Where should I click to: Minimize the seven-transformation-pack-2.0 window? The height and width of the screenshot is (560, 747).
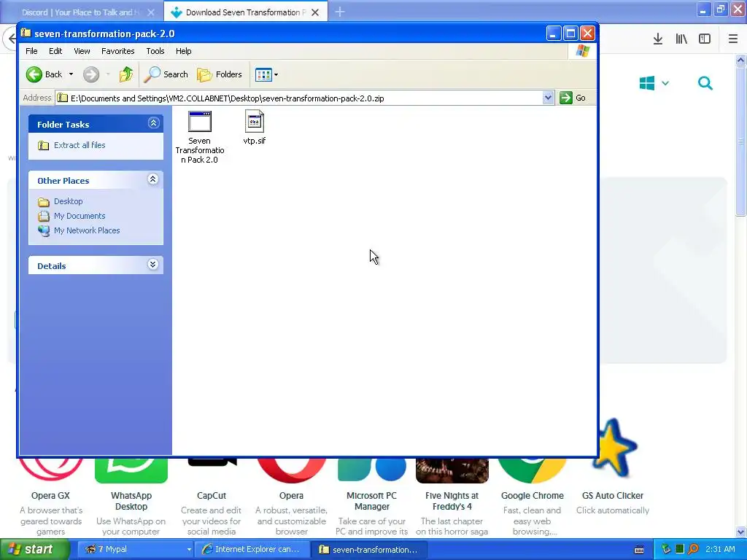point(553,34)
